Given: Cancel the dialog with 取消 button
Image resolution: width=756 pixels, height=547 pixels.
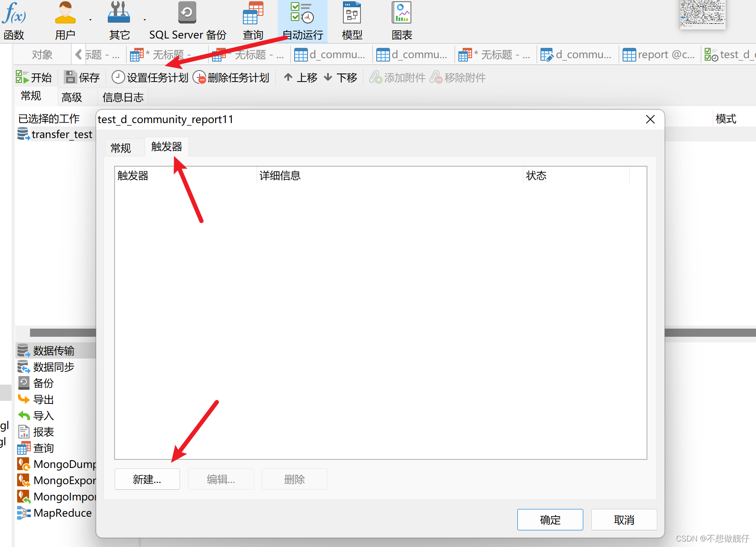Looking at the screenshot, I should (624, 519).
